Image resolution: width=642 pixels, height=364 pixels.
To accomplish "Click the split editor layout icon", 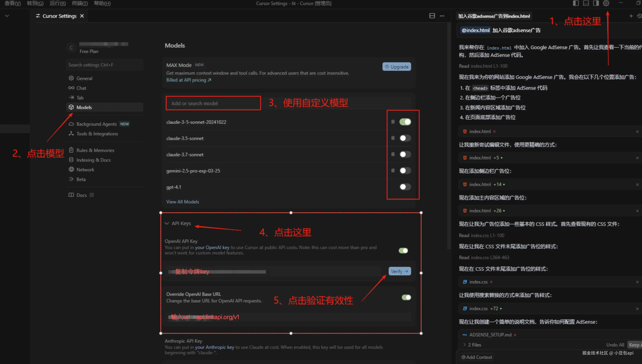I will (432, 16).
